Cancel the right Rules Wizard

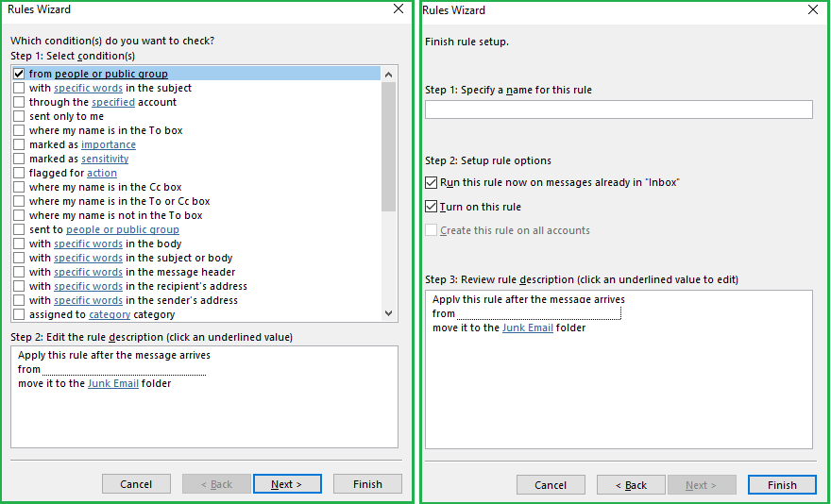pos(551,485)
